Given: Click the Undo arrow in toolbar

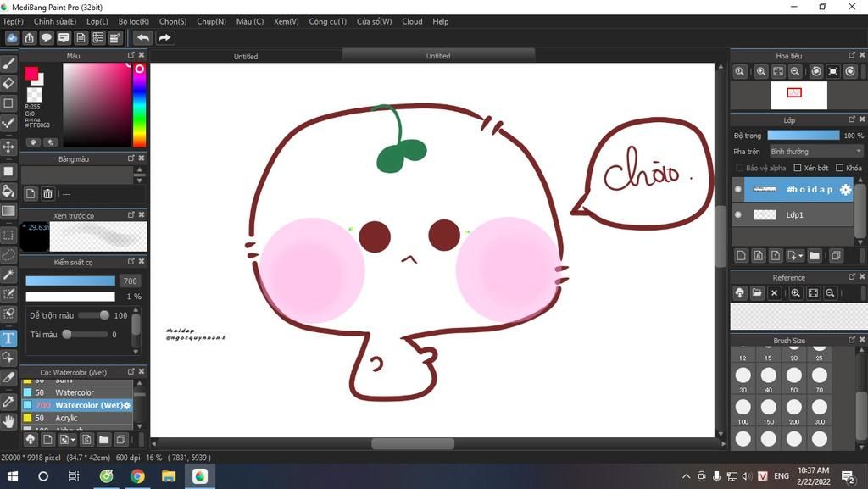Looking at the screenshot, I should click(x=142, y=37).
